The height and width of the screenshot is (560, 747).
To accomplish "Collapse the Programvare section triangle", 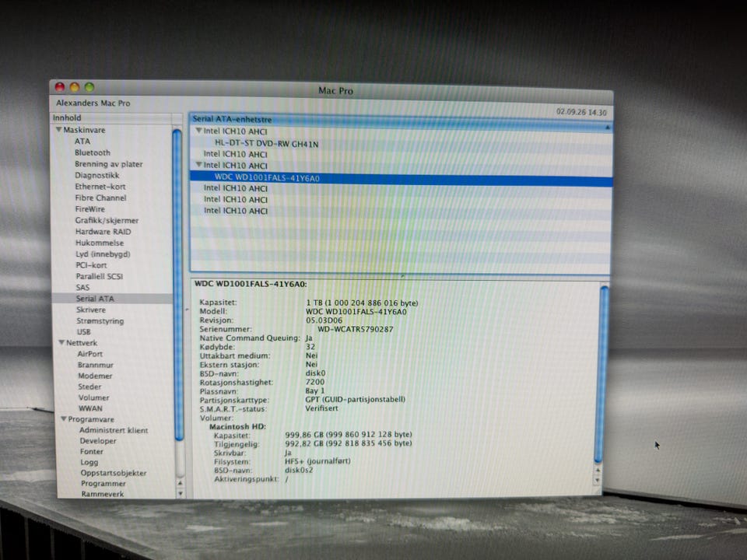I will [x=63, y=419].
